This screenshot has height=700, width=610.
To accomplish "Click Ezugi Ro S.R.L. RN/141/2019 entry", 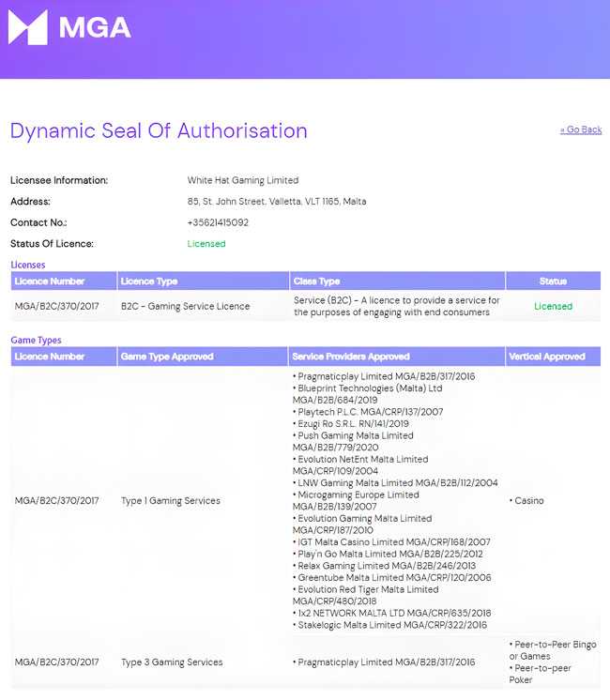I will click(x=351, y=424).
